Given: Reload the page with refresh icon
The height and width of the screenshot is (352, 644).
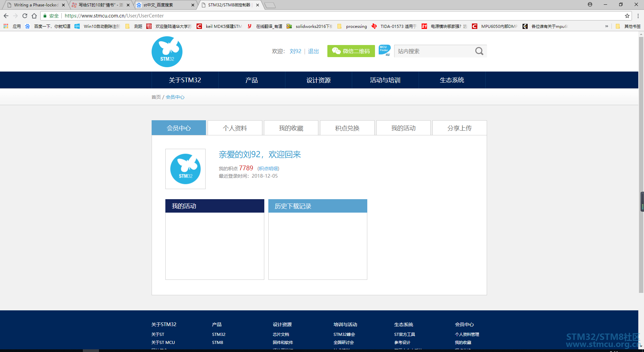Looking at the screenshot, I should click(x=25, y=16).
